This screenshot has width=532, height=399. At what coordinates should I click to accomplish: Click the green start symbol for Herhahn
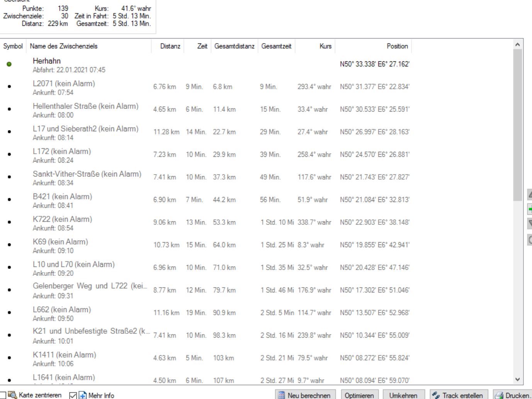9,64
